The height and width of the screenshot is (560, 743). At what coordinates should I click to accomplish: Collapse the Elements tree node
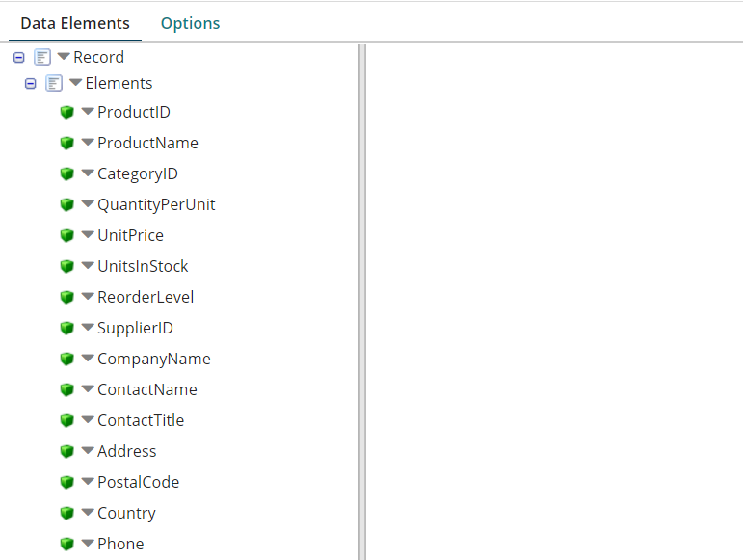[31, 84]
